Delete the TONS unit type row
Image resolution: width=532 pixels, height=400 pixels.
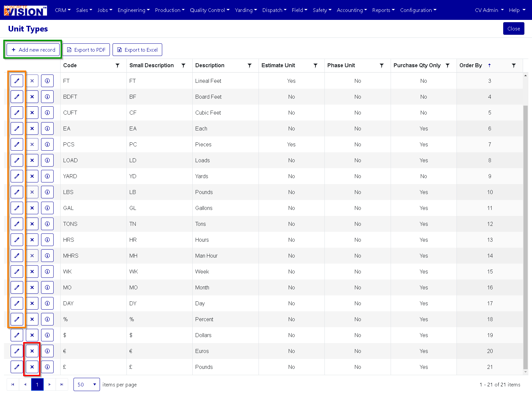[x=32, y=224]
